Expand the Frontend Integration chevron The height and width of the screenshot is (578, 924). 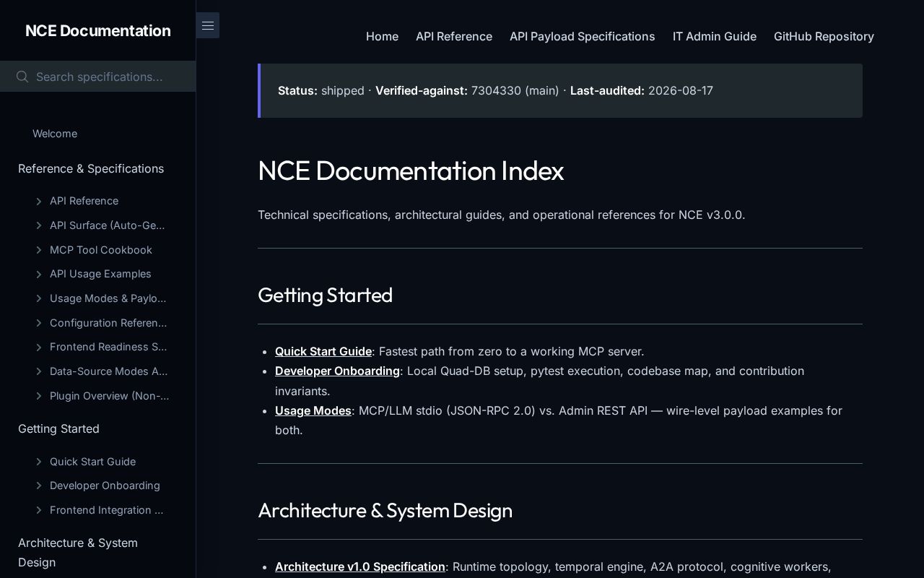(x=39, y=510)
